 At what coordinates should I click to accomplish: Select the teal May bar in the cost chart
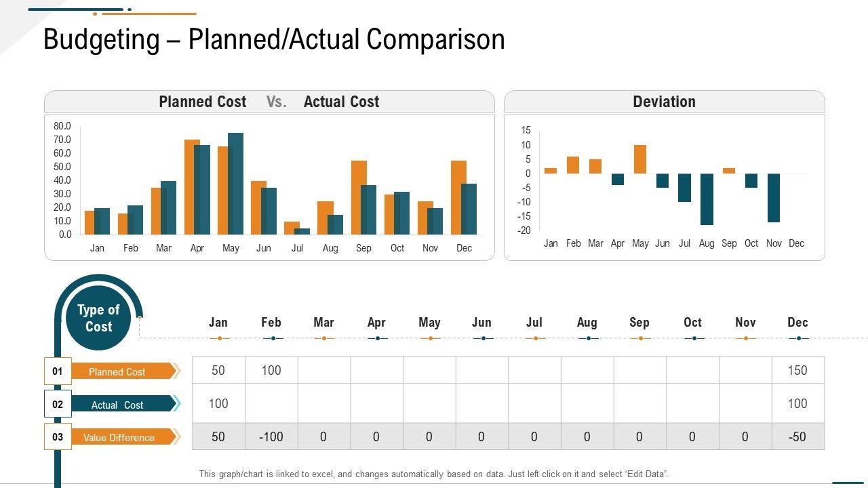(x=236, y=183)
